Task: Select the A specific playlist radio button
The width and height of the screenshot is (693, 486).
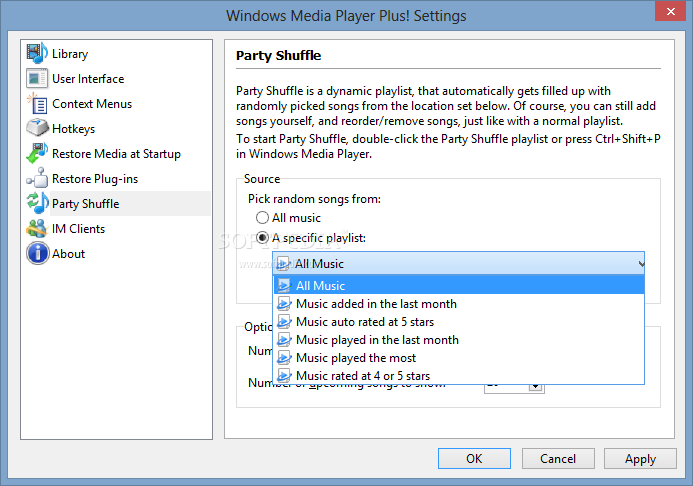Action: click(262, 238)
